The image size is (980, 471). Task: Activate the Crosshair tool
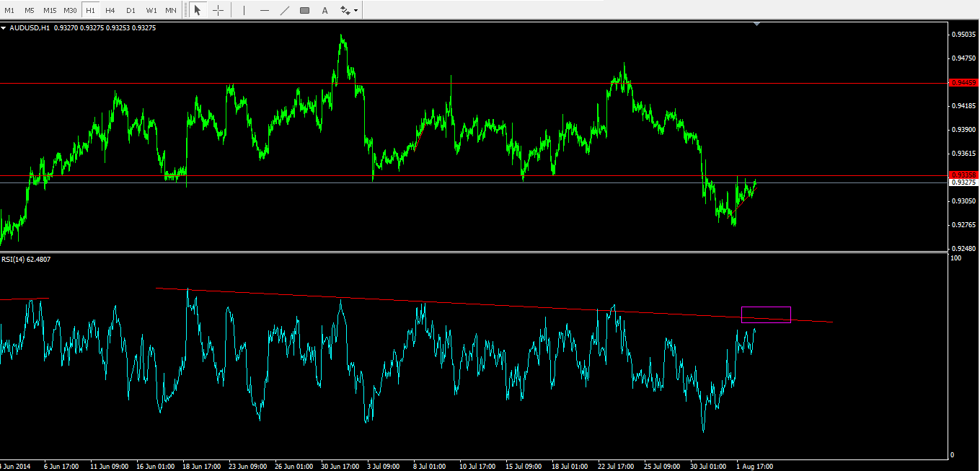[218, 10]
